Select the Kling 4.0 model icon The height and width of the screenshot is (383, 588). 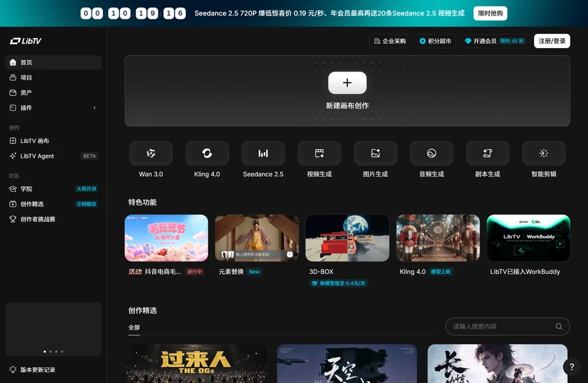coord(207,153)
